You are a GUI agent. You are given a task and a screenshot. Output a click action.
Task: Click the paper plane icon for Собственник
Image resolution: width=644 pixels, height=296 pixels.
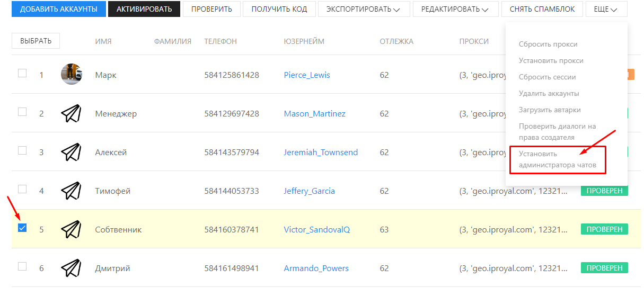pos(71,229)
